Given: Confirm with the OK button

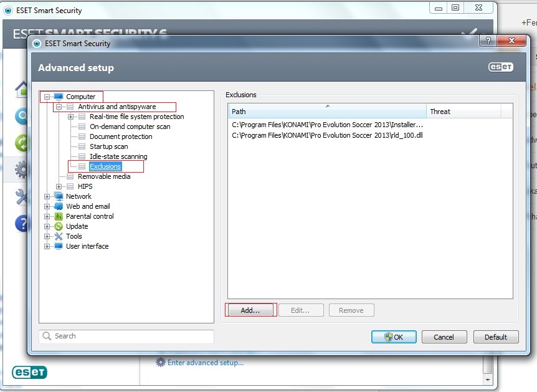Looking at the screenshot, I should (394, 337).
